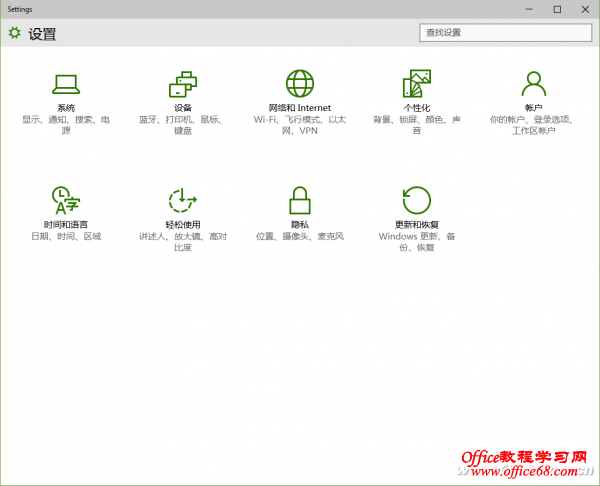This screenshot has height=486, width=600.
Task: Click description 讲述人、放大镜、高对比度
Action: coord(183,242)
